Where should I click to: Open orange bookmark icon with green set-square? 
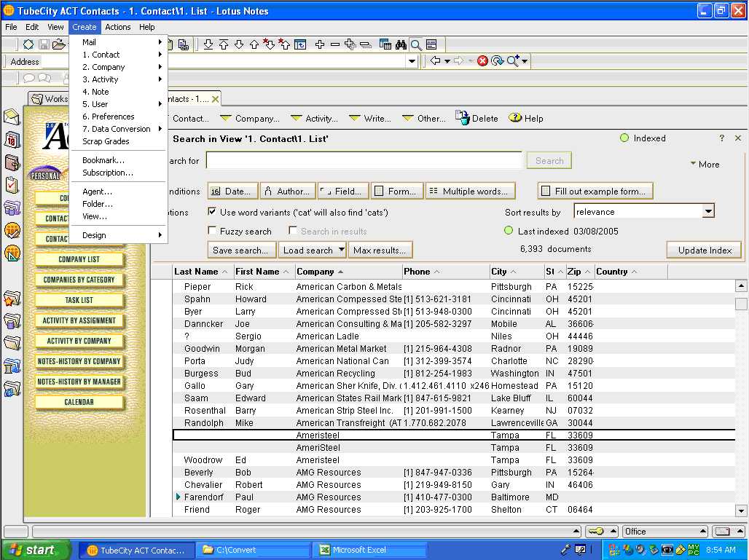coord(12,253)
